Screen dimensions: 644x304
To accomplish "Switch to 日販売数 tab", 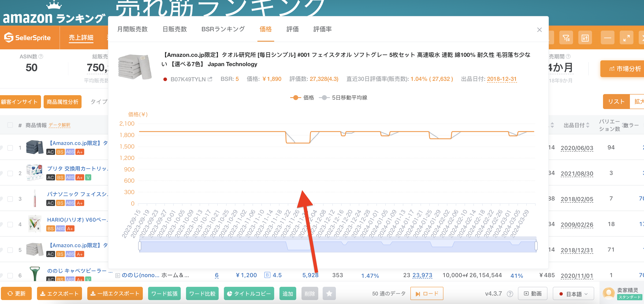I will click(x=175, y=29).
